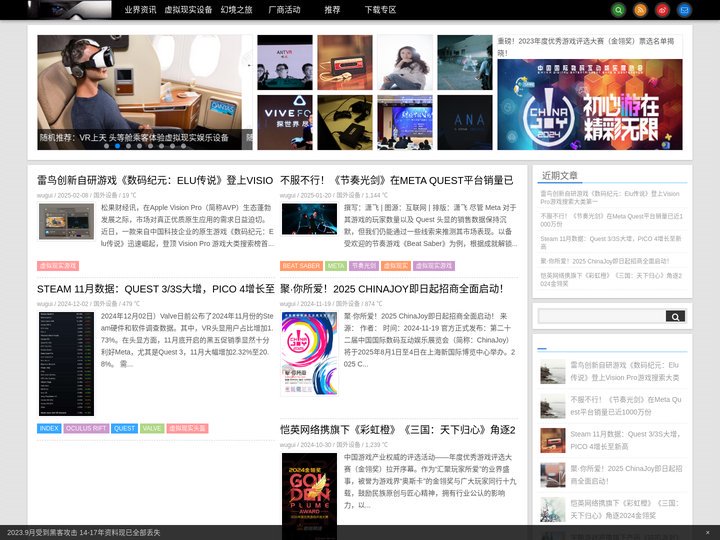Open the VIVE Focus thumbnail
This screenshot has height=540, width=720.
pyautogui.click(x=285, y=123)
